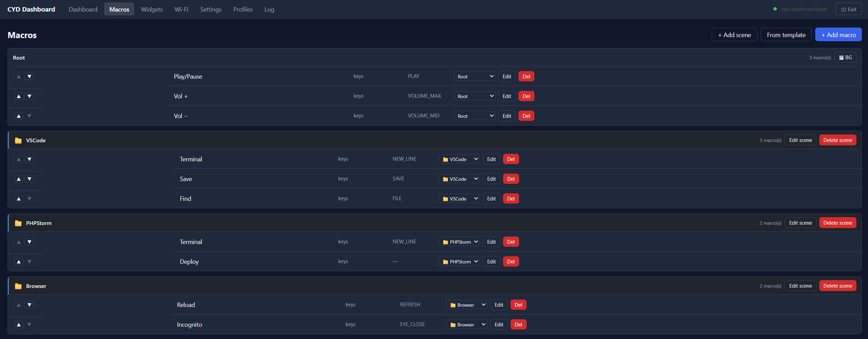Click the VSCode scene folder icon
Screen dimensions: 868x339
[x=18, y=141]
